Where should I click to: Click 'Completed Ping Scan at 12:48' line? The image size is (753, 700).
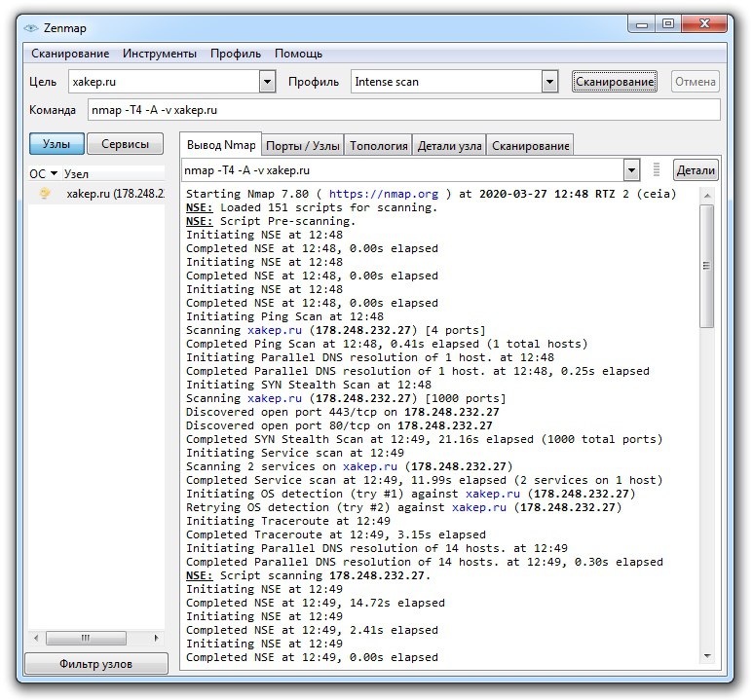click(x=387, y=344)
